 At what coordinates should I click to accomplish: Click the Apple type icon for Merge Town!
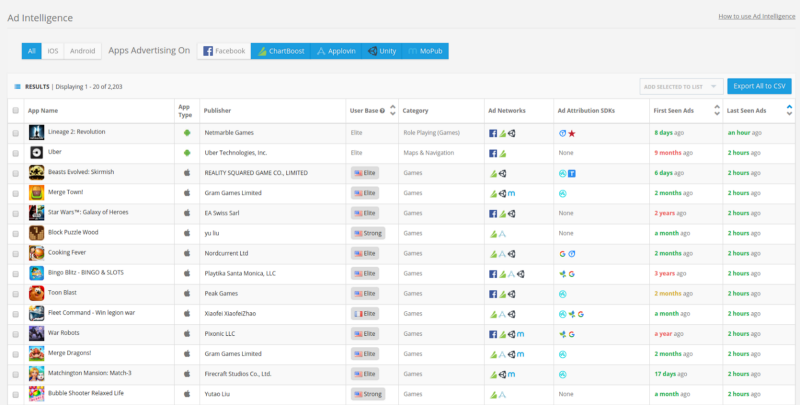pos(187,193)
